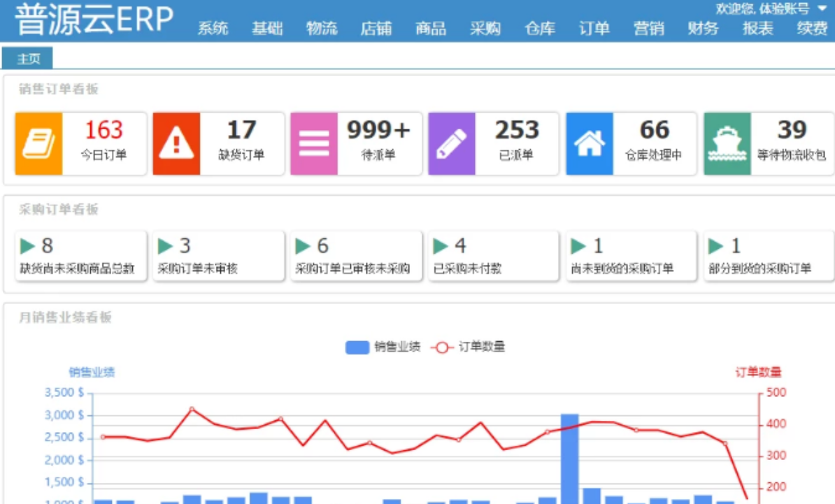Open the 系统 menu
This screenshot has height=504, width=835.
click(213, 28)
